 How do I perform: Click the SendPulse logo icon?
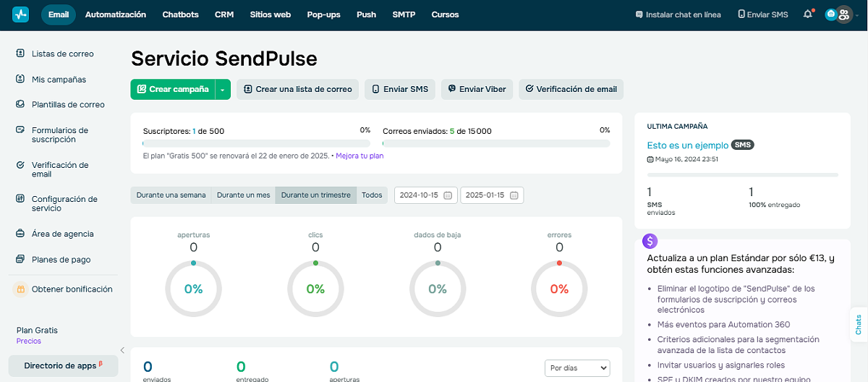pos(20,14)
